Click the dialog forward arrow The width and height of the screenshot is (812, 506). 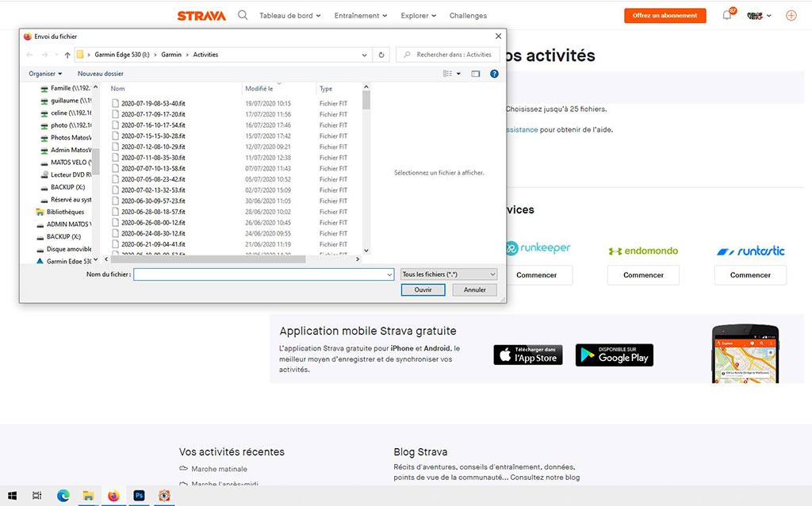[44, 55]
